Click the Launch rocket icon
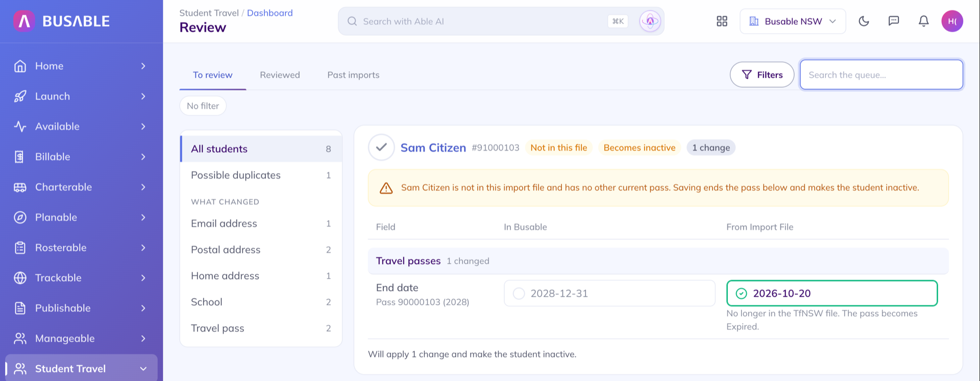Image resolution: width=980 pixels, height=381 pixels. (x=20, y=96)
